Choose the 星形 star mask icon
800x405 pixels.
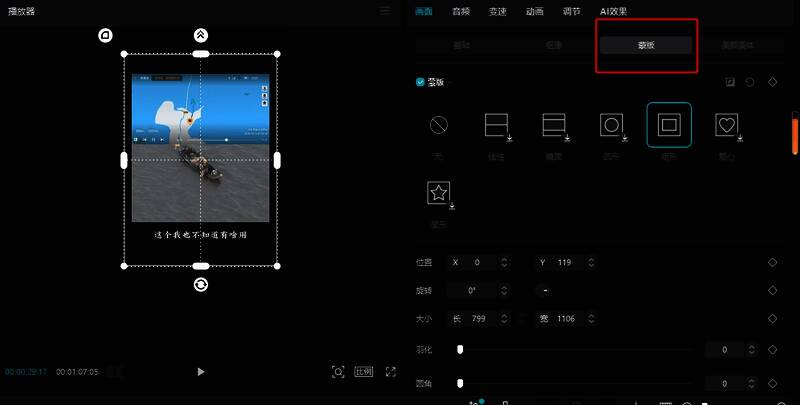click(x=439, y=193)
